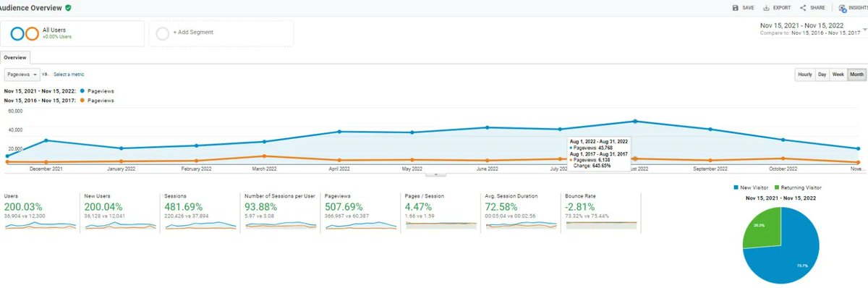The width and height of the screenshot is (868, 288).
Task: Click the Select a metric link
Action: click(69, 74)
